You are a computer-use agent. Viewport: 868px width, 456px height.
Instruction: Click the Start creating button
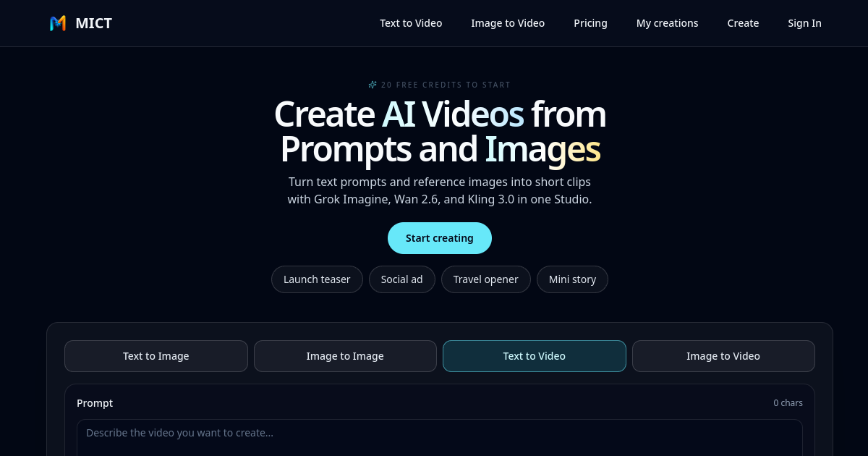[440, 238]
